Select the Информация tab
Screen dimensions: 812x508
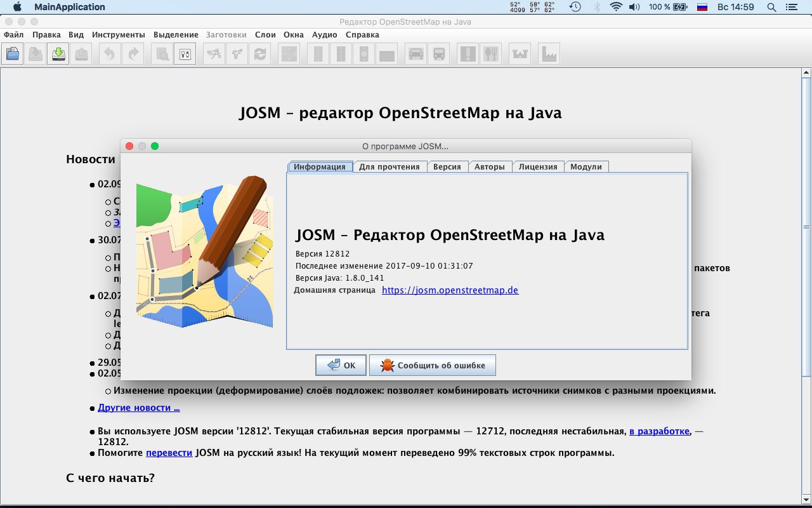coord(320,166)
